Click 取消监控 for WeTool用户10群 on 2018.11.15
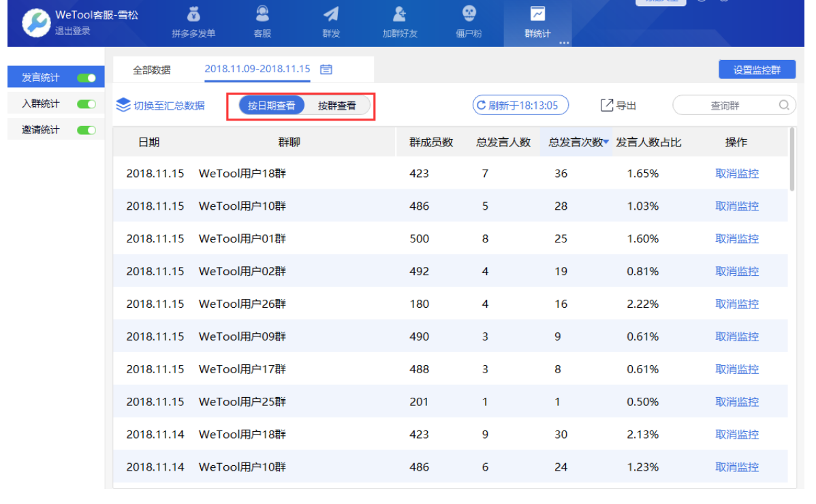Viewport: 816px width, 504px height. [737, 206]
